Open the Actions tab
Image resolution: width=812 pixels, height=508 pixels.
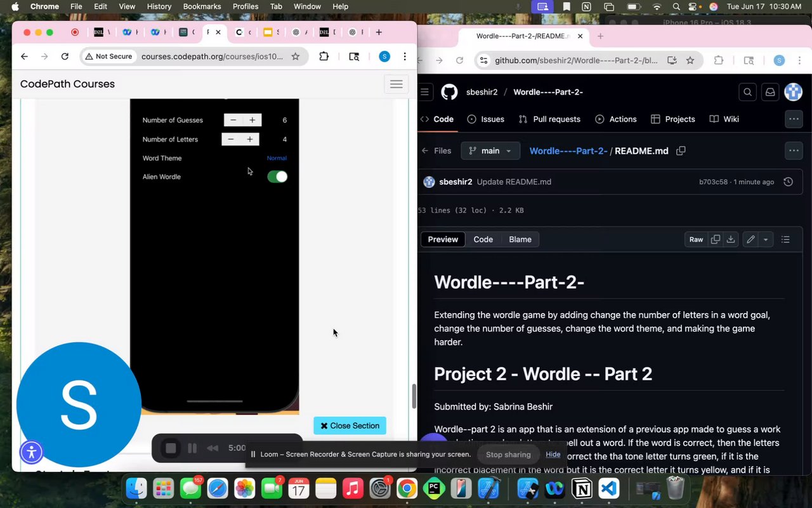(616, 119)
